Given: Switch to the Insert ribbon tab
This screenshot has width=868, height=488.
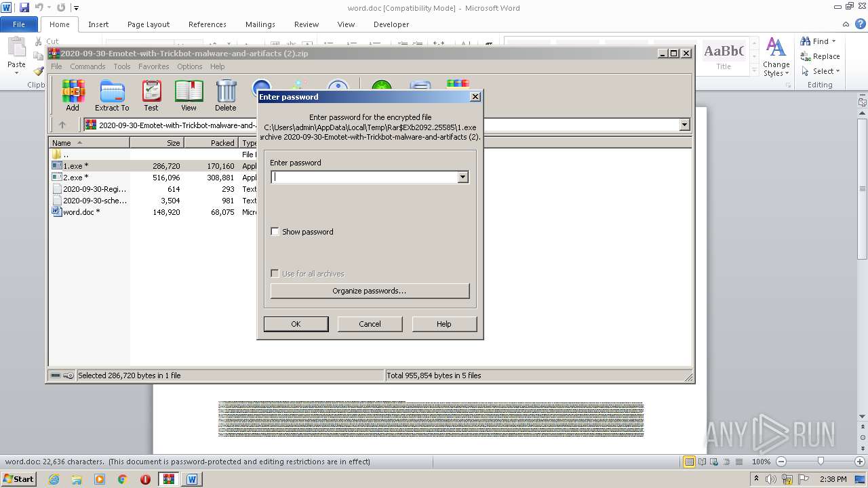Looking at the screenshot, I should pyautogui.click(x=98, y=24).
